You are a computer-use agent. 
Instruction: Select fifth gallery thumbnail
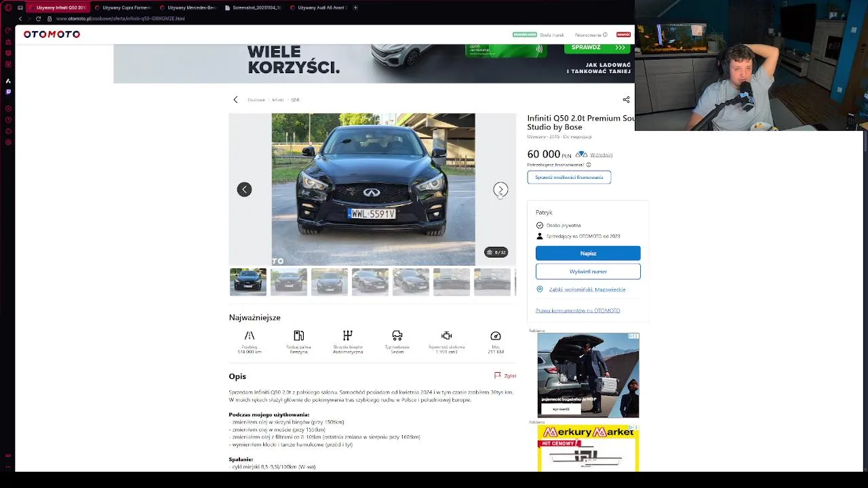411,282
